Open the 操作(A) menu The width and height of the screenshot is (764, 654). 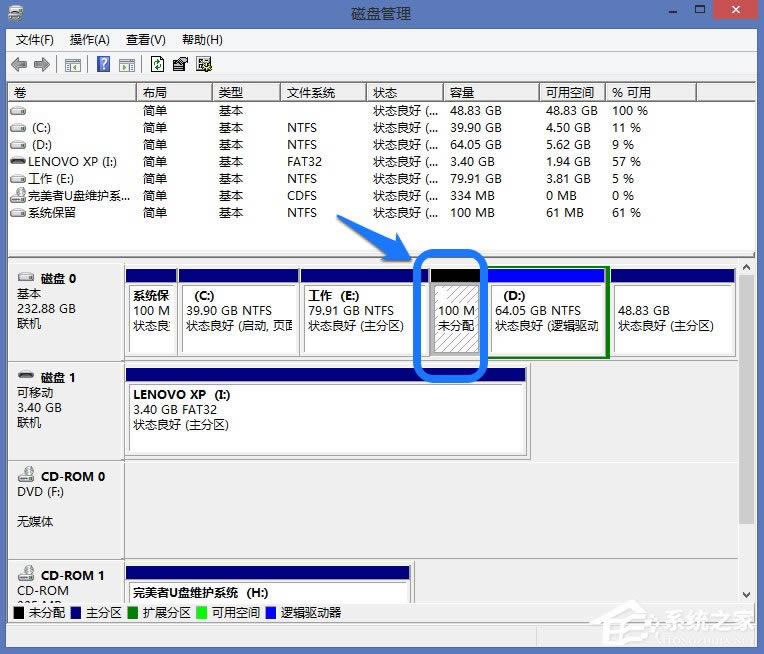[90, 40]
